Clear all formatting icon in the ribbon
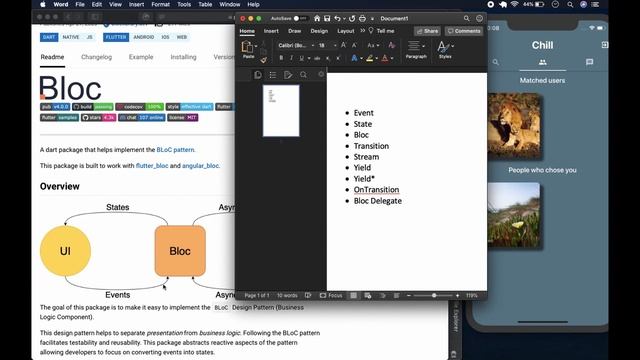The height and width of the screenshot is (360, 640). coord(391,45)
